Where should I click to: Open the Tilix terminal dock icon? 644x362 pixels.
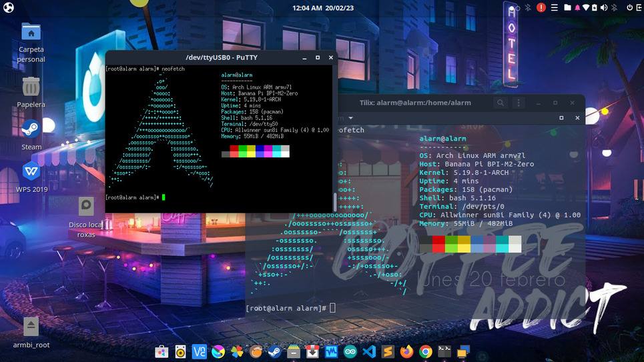(x=444, y=352)
